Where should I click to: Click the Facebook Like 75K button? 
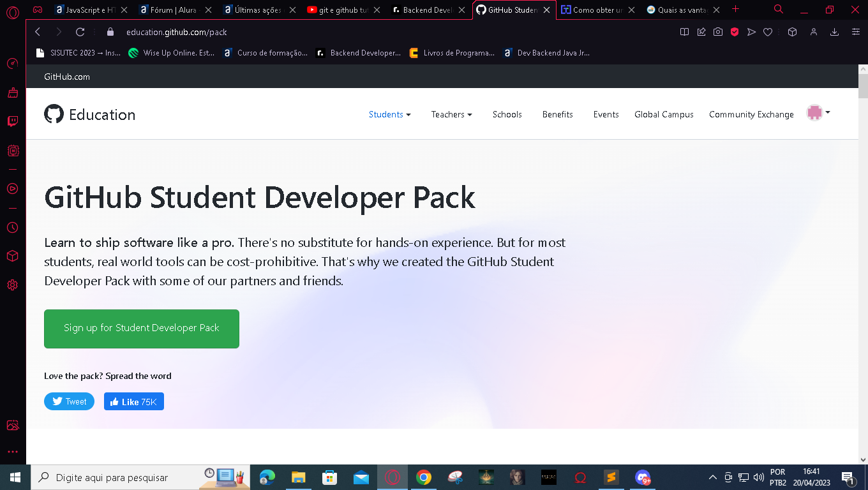[x=134, y=401]
